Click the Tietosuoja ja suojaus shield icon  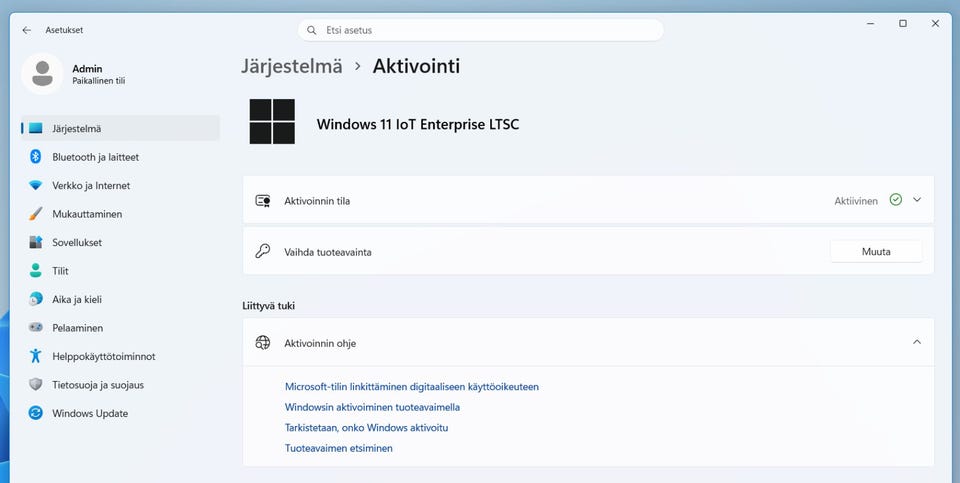[x=36, y=384]
